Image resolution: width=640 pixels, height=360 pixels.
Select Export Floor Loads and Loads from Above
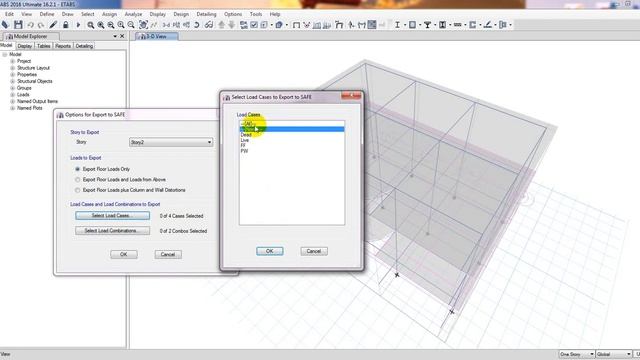(78, 180)
